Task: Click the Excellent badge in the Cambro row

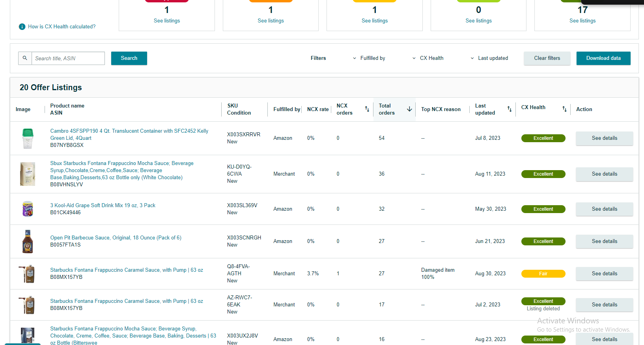Action: coord(543,138)
